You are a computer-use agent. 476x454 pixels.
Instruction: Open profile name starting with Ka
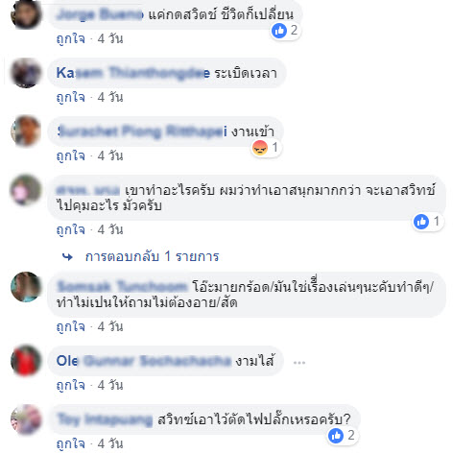(x=133, y=73)
